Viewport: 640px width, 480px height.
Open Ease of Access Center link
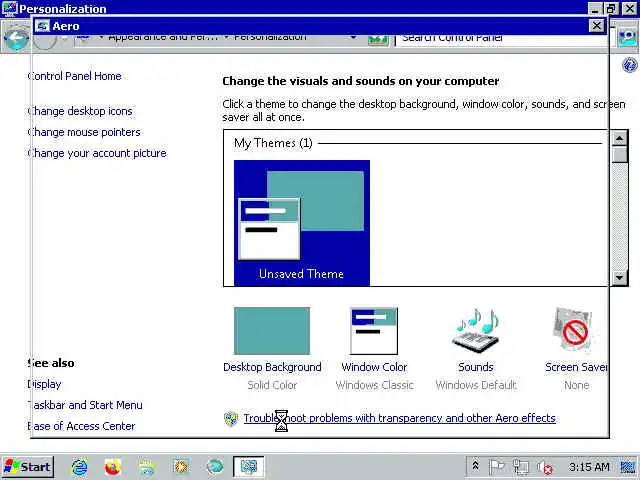click(x=81, y=426)
